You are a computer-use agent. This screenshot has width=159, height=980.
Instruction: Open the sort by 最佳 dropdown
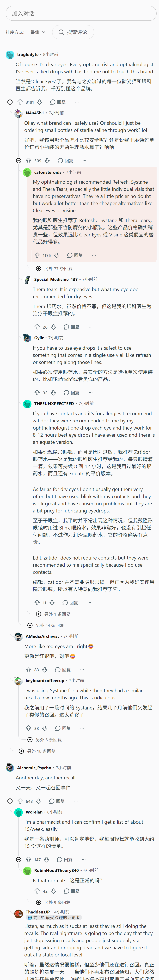pyautogui.click(x=38, y=32)
